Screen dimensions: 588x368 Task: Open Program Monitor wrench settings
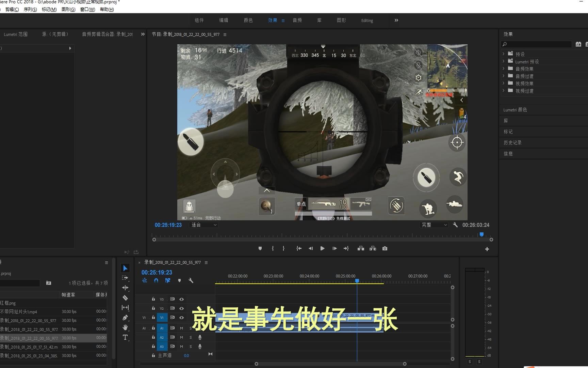455,225
